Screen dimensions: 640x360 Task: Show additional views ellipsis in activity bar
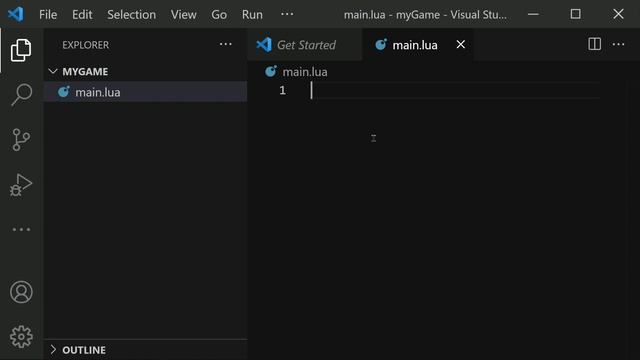21,229
